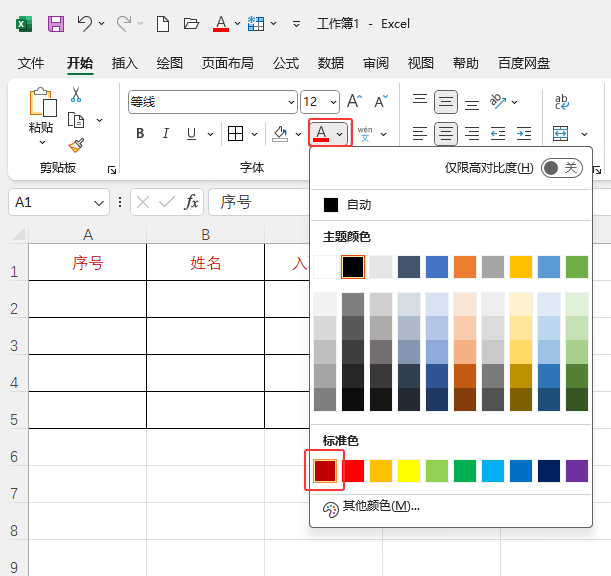
Task: Switch to the 公式 tab
Action: [x=286, y=63]
